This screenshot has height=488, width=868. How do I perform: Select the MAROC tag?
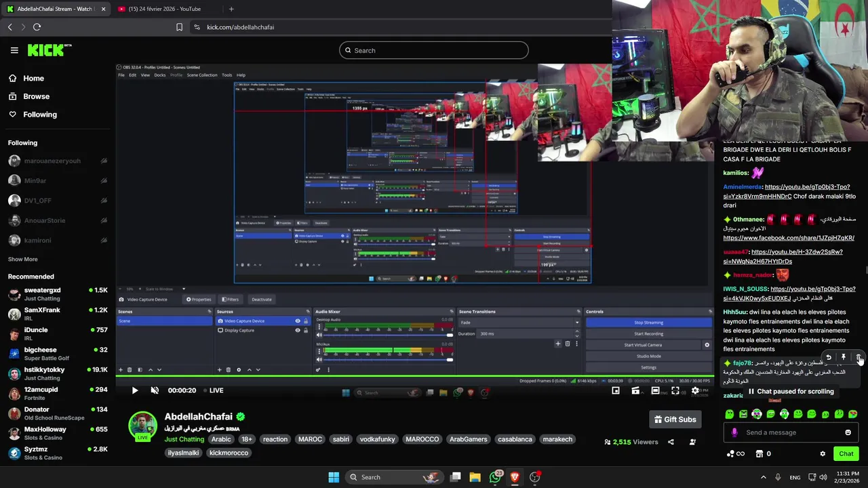tap(311, 439)
